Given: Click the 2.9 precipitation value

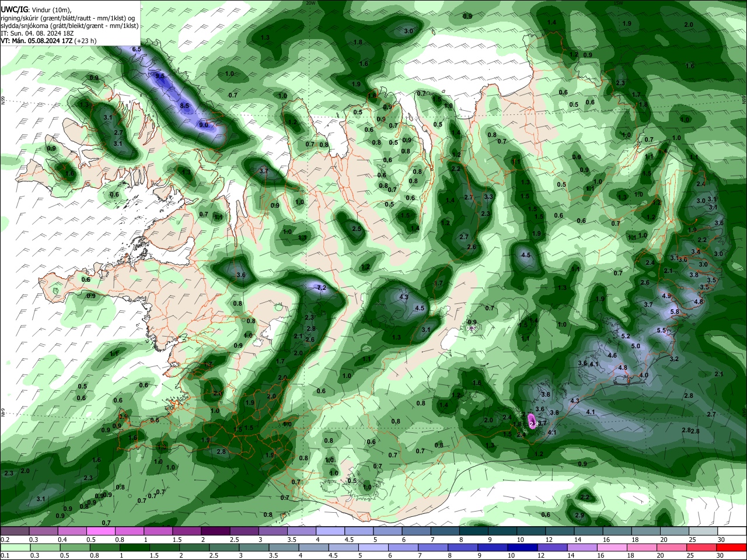Looking at the screenshot, I should [x=580, y=516].
